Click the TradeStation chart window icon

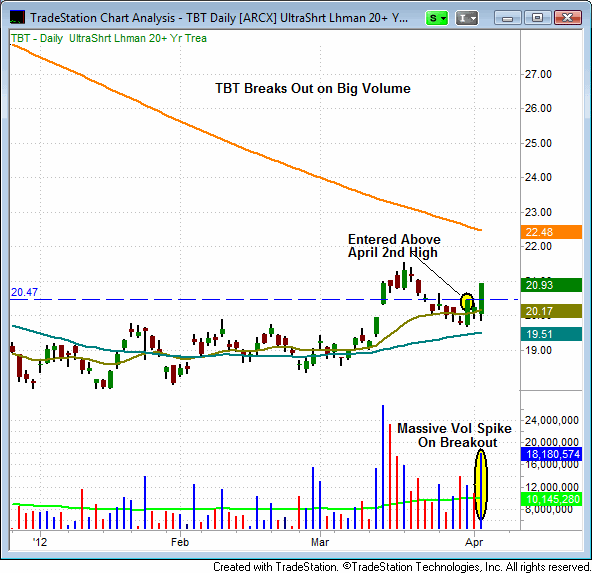[x=17, y=17]
